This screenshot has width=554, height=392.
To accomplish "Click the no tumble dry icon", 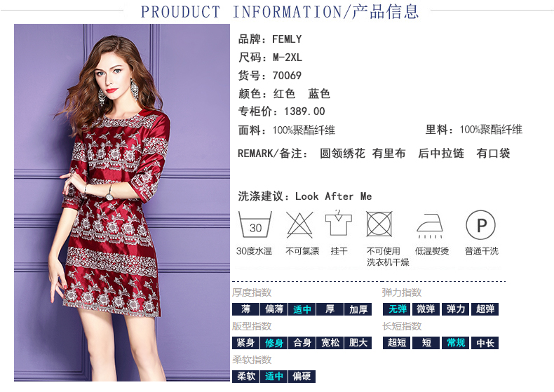I will click(379, 224).
